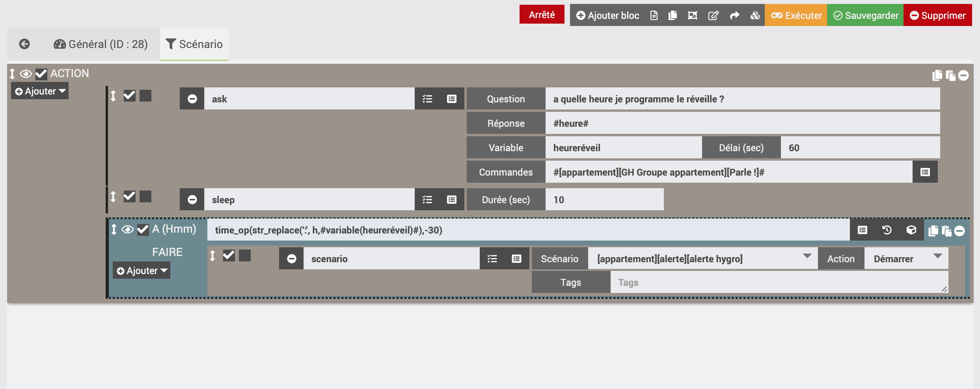Click the template icon in top toolbar
The width and height of the screenshot is (980, 389).
click(693, 15)
